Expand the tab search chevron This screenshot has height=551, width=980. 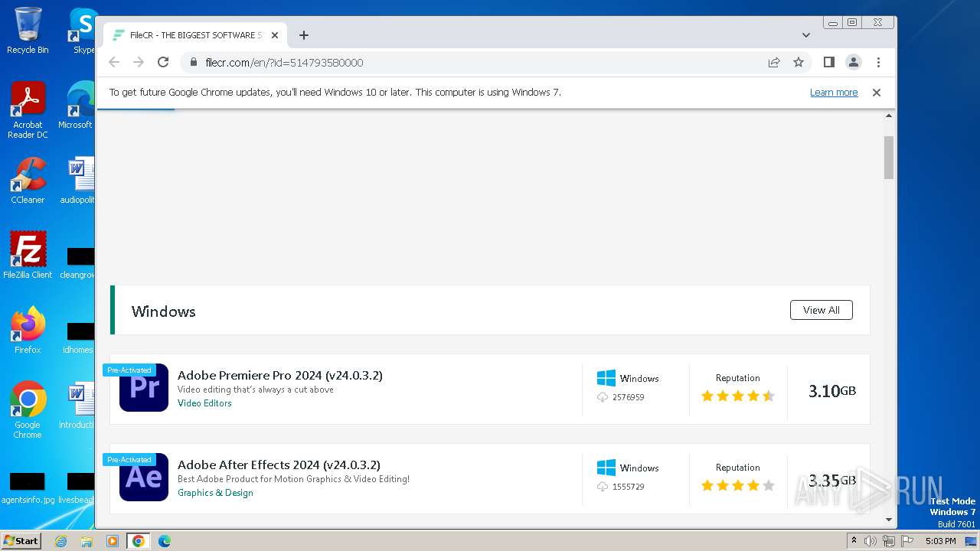(806, 35)
